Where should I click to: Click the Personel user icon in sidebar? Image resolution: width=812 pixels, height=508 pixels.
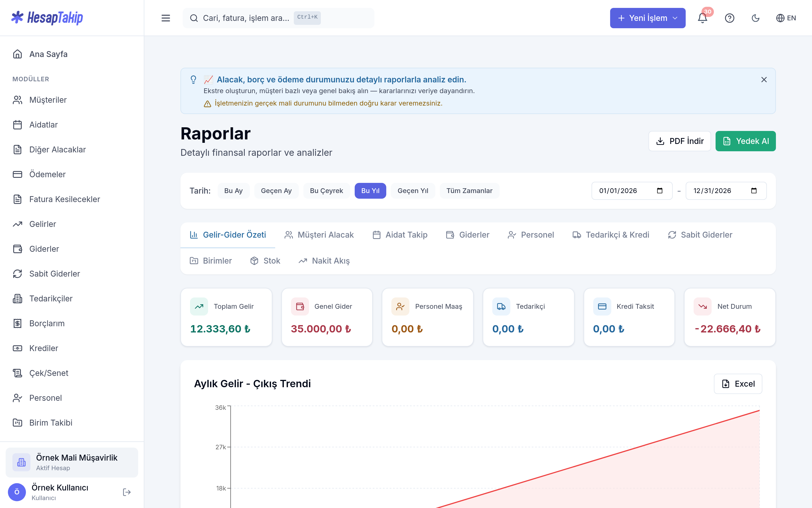[x=17, y=398]
